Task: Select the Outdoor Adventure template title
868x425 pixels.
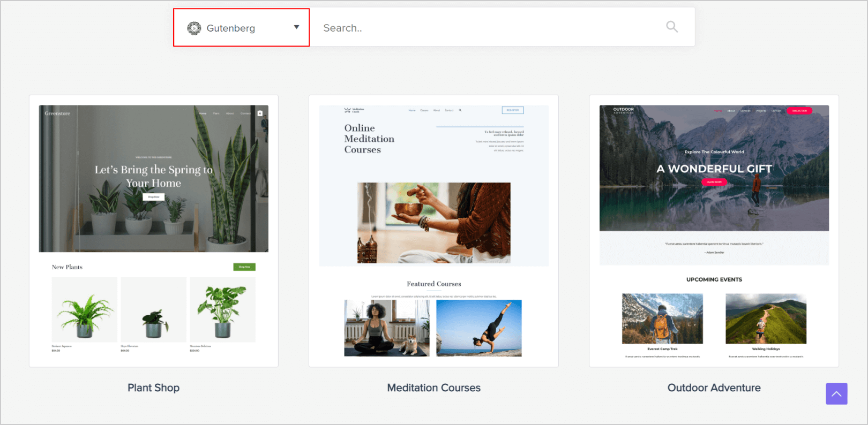Action: pos(714,388)
